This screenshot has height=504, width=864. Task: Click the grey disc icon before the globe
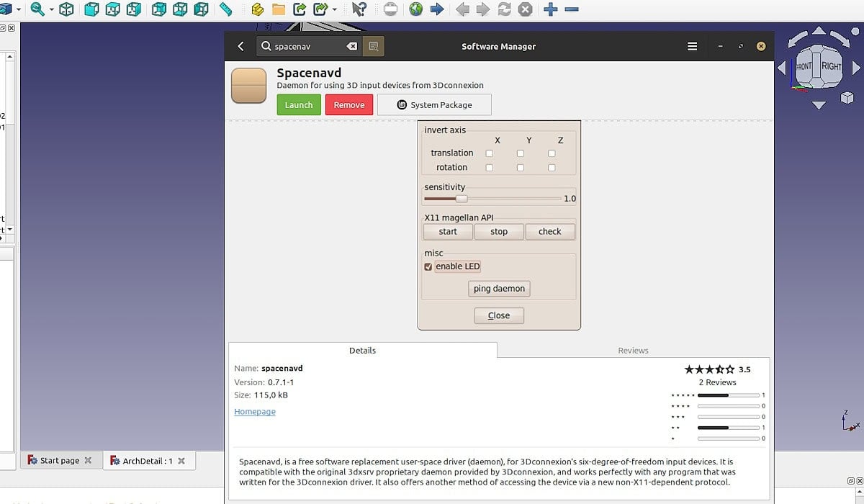coord(390,9)
